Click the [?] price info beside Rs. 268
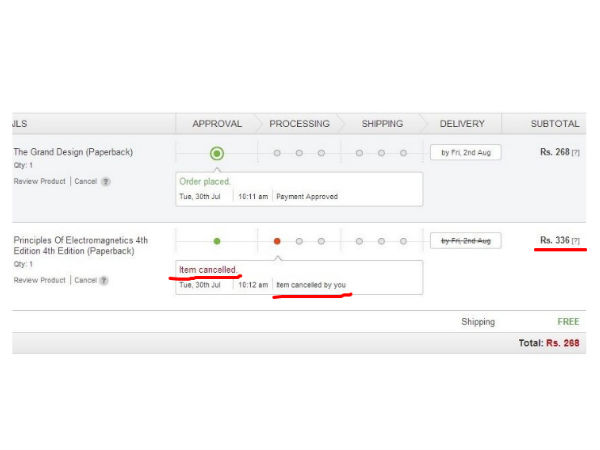The image size is (600, 450). point(575,153)
